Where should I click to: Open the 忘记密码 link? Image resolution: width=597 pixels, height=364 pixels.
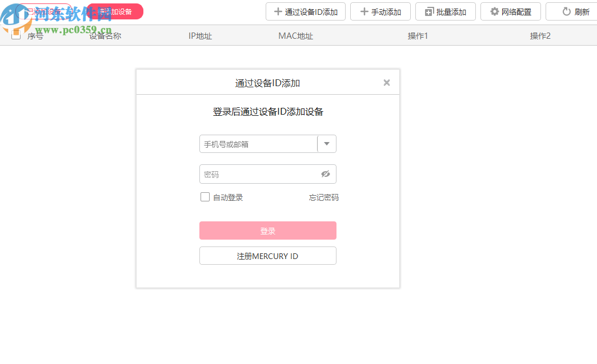coord(323,197)
